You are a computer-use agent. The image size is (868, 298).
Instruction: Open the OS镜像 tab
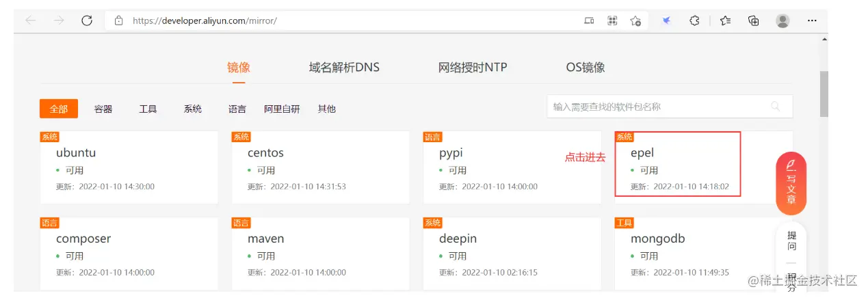point(585,68)
